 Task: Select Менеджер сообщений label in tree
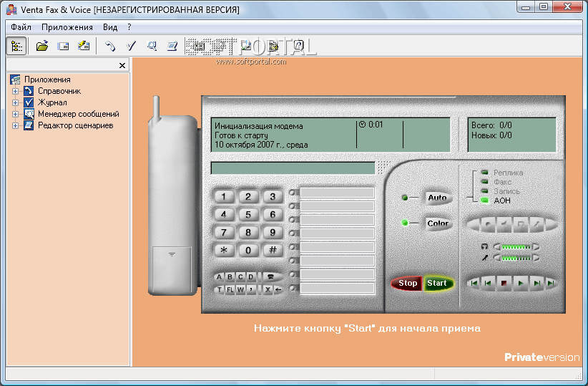point(79,114)
